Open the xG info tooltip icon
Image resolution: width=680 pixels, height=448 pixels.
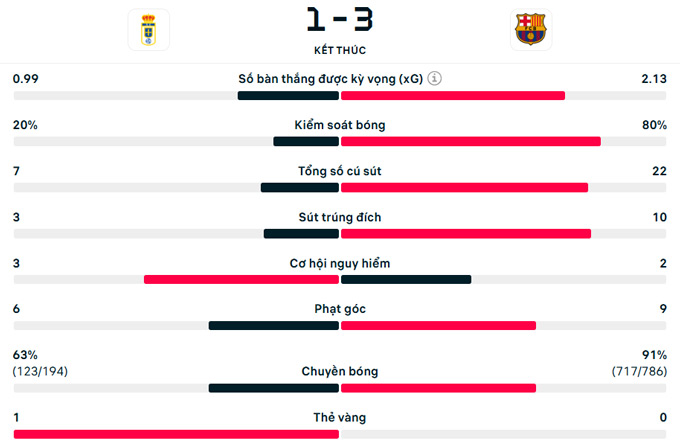[x=435, y=79]
